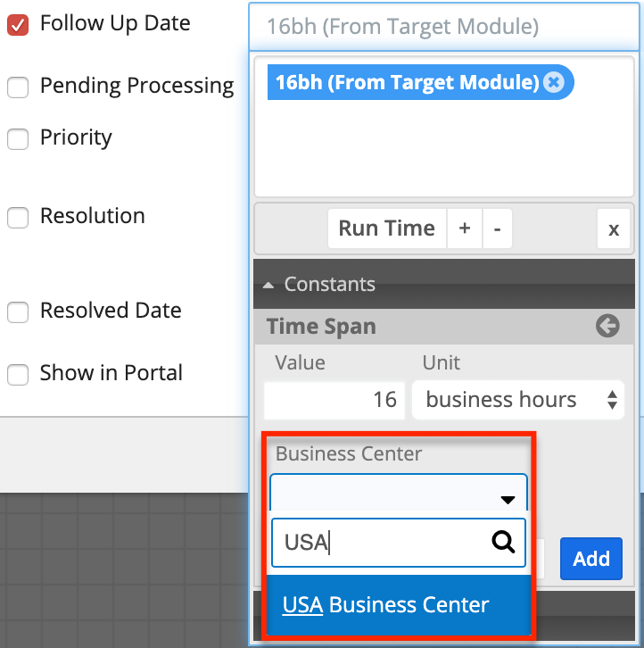
Task: Tick the Resolution checkbox
Action: pos(18,218)
